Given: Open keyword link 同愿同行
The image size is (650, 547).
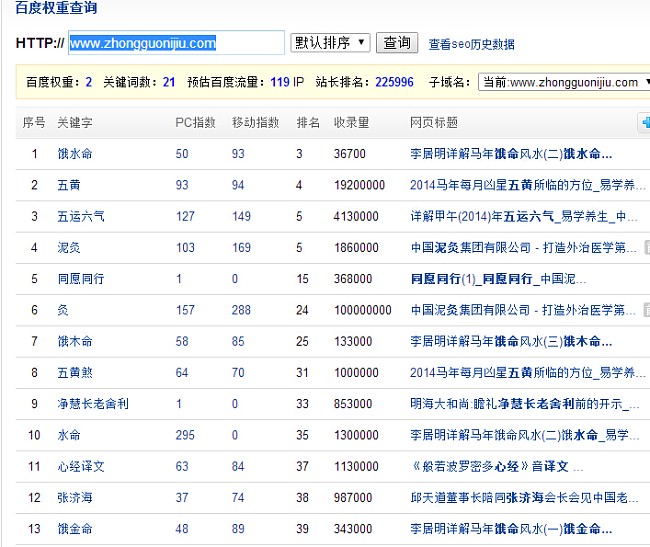Looking at the screenshot, I should click(x=81, y=279).
